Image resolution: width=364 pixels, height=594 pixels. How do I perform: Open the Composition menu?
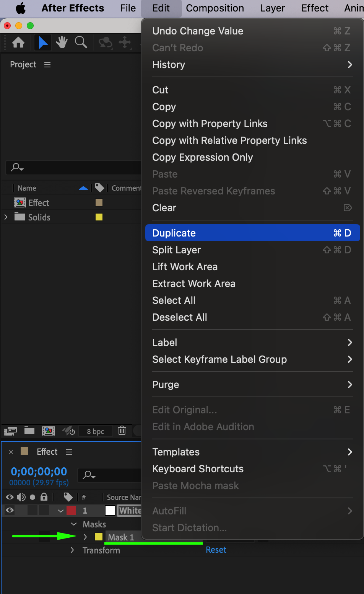coord(214,8)
